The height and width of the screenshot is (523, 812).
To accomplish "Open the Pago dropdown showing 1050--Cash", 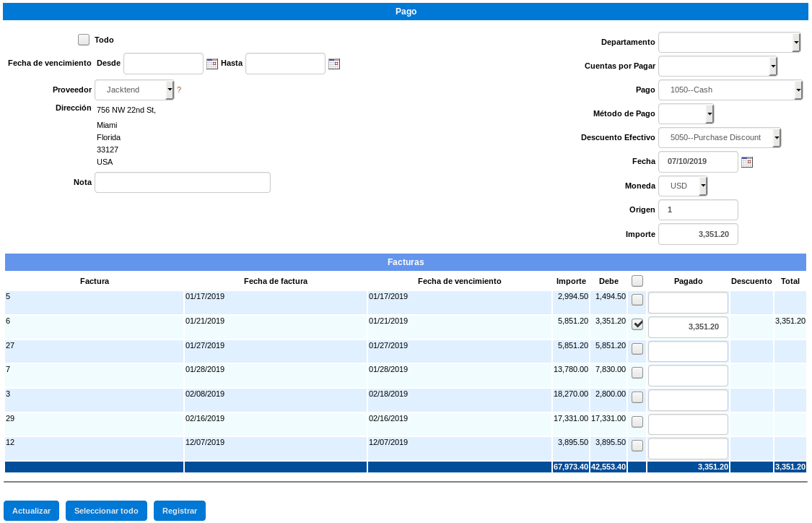I will tap(730, 90).
